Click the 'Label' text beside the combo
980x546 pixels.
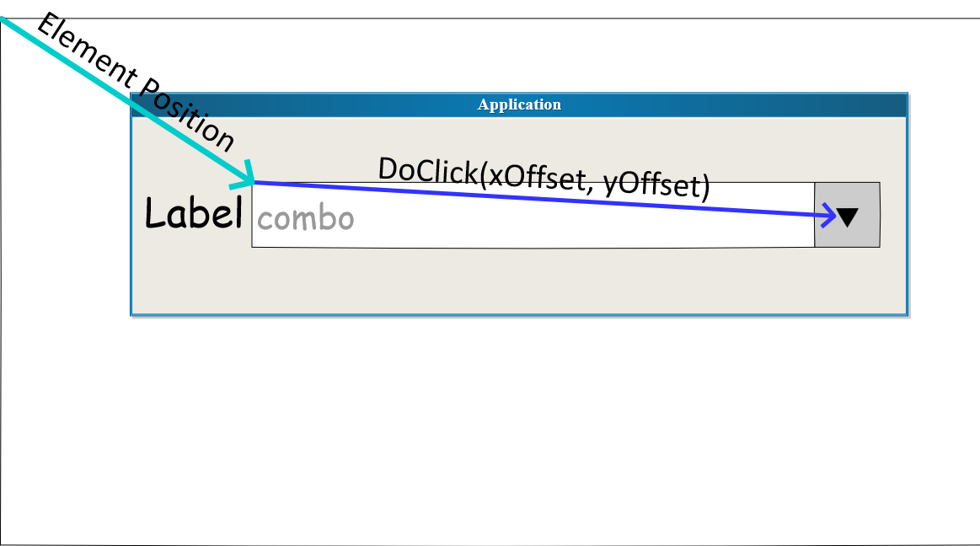pyautogui.click(x=194, y=213)
